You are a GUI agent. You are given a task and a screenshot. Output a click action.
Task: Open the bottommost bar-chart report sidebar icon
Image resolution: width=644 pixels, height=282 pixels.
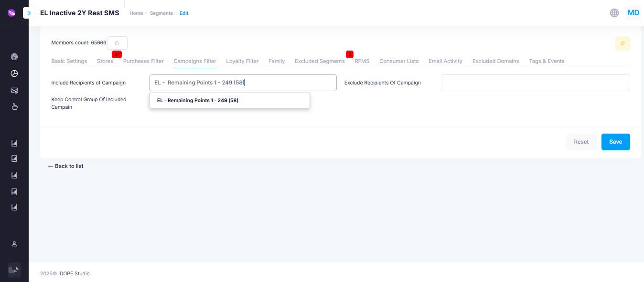(14, 207)
